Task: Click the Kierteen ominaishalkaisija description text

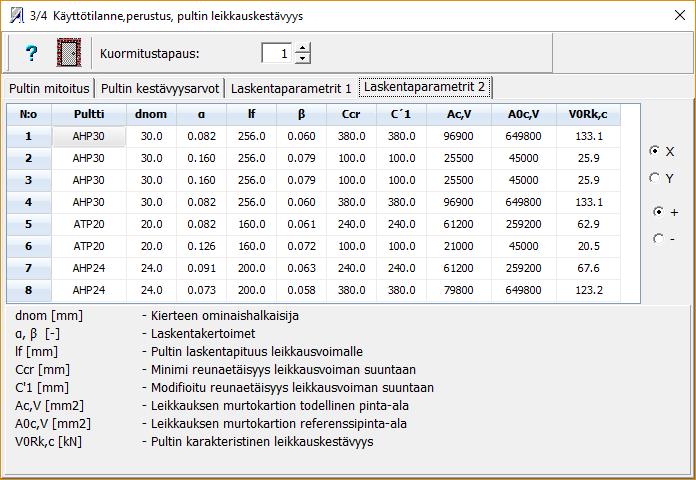Action: [225, 316]
